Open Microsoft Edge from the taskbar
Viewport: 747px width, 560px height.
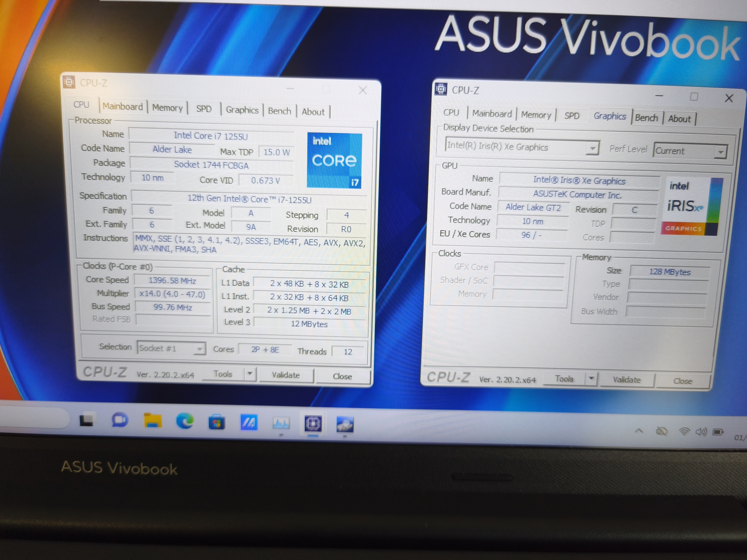(185, 421)
